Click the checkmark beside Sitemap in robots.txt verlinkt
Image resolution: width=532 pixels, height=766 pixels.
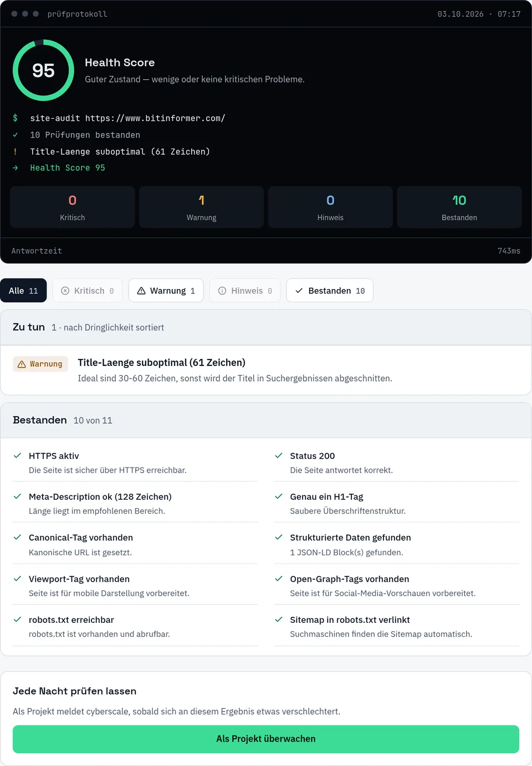click(x=279, y=620)
